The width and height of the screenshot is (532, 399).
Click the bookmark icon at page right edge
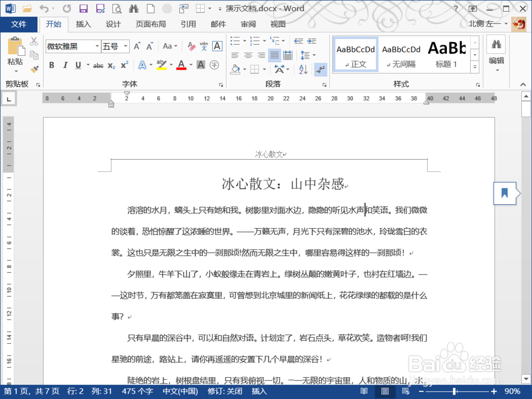[x=504, y=194]
